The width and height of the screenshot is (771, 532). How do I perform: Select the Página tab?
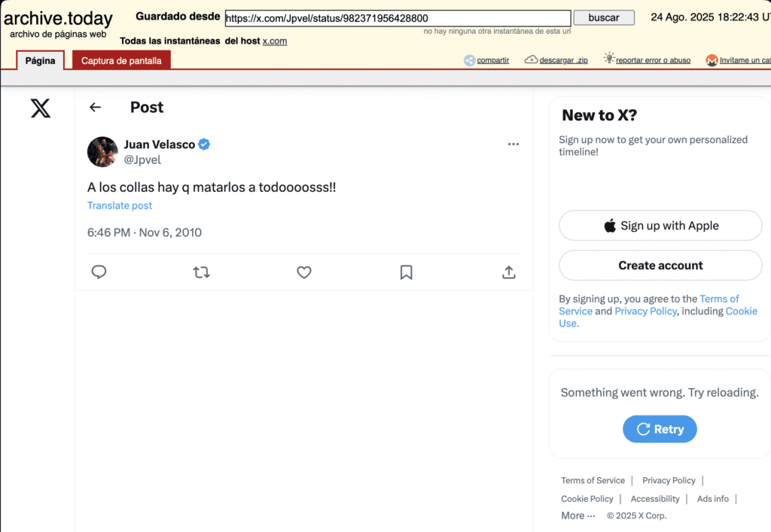pos(41,61)
